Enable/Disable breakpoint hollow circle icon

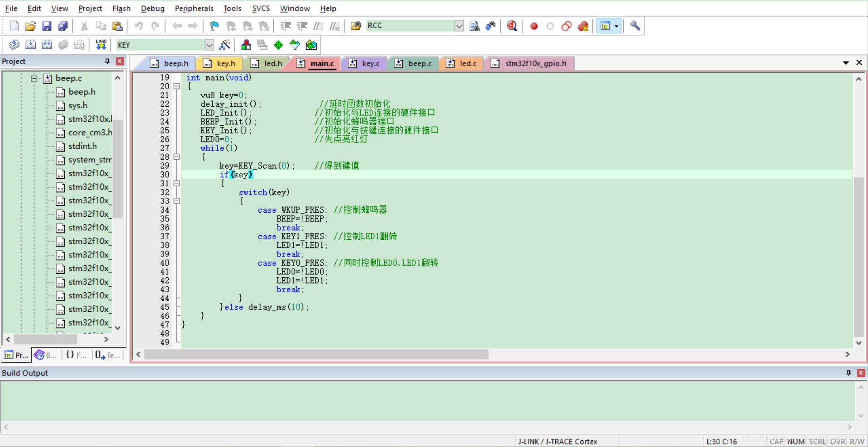click(x=550, y=26)
